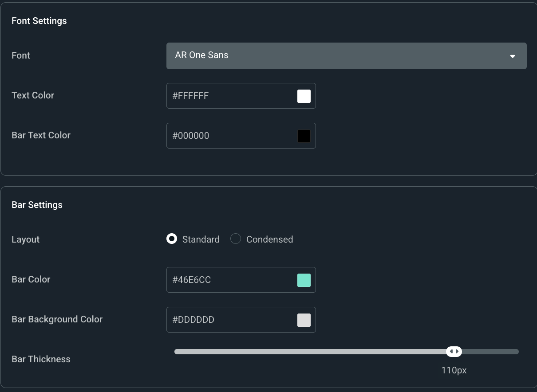
Task: Click the Bar Thickness slider handle
Action: click(454, 351)
